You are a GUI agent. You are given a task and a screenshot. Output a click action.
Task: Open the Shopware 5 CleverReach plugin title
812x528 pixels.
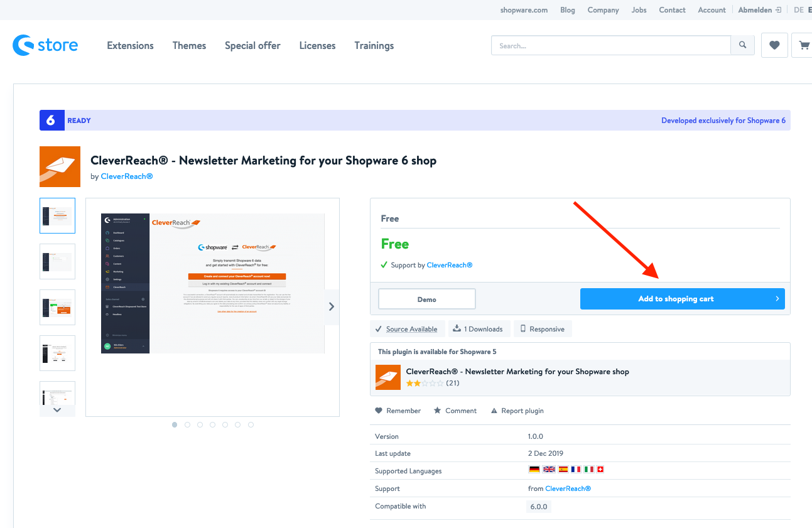(x=517, y=372)
